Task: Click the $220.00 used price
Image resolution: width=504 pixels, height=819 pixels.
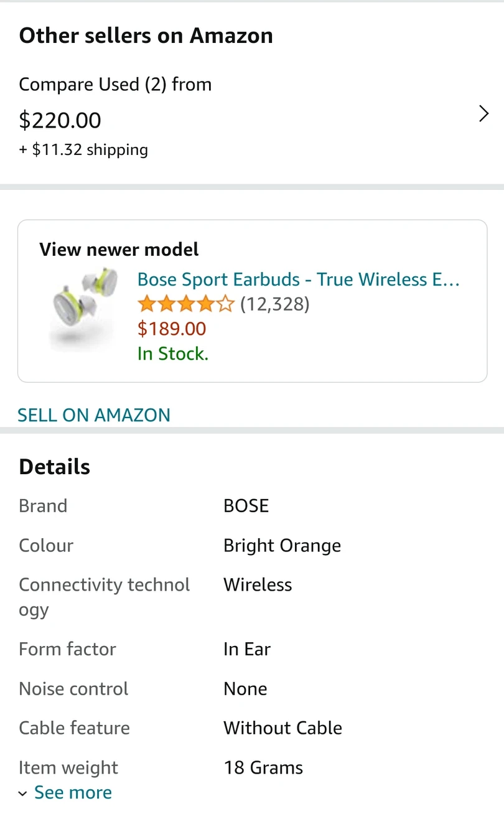Action: click(60, 120)
